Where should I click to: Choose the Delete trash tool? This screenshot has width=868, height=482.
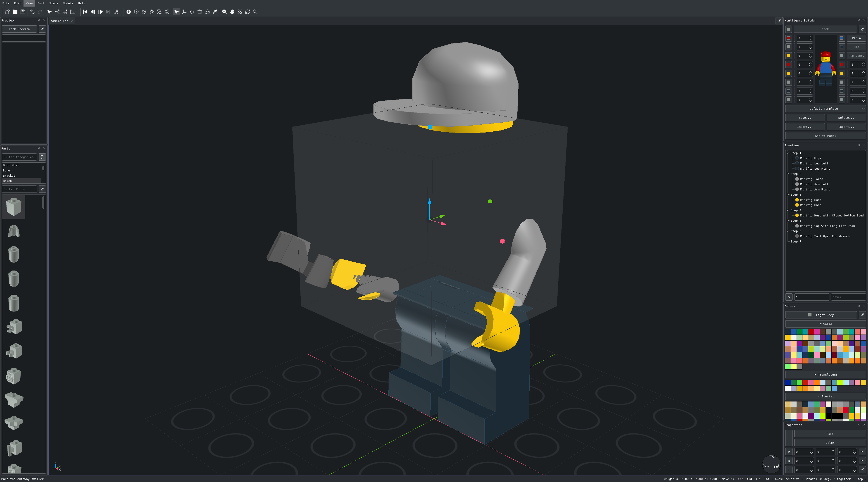[x=199, y=12]
